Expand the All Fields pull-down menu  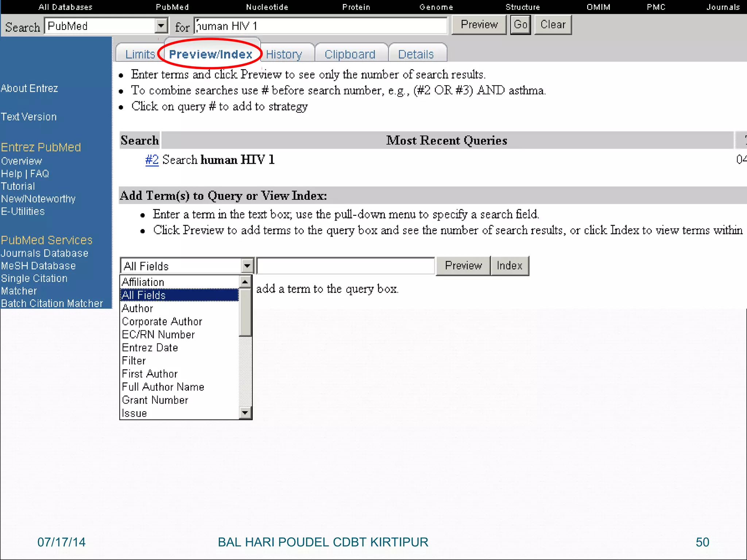pyautogui.click(x=247, y=266)
